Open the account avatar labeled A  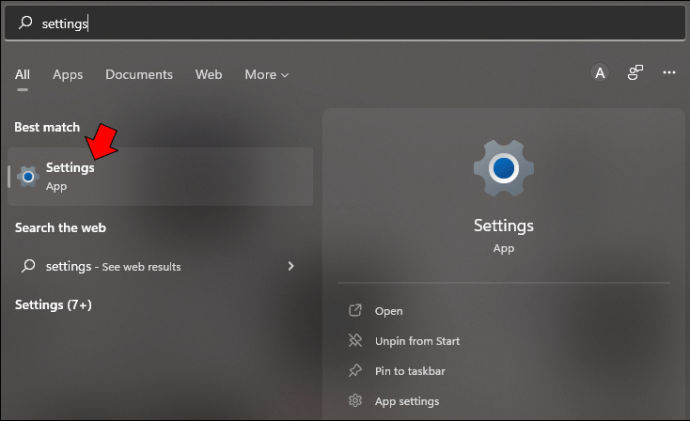(x=600, y=73)
